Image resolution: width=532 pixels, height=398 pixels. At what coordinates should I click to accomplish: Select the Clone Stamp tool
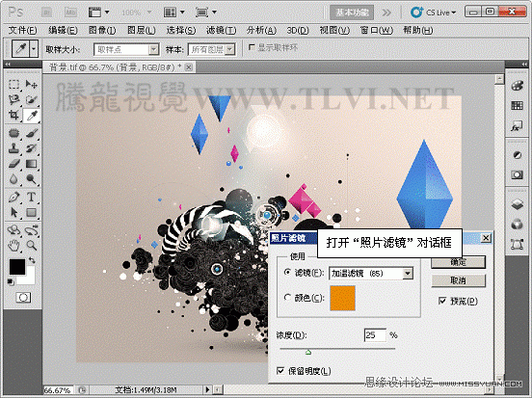[13, 148]
